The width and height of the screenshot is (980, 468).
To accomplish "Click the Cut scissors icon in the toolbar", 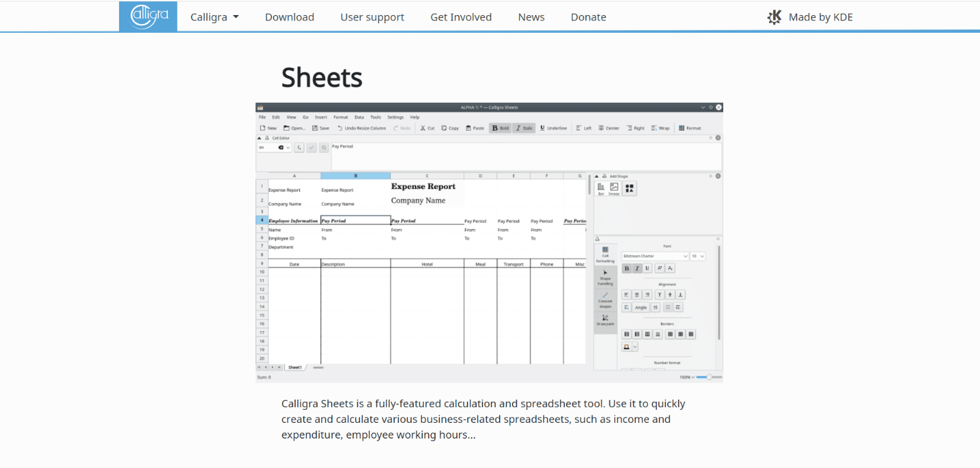I will click(x=423, y=128).
